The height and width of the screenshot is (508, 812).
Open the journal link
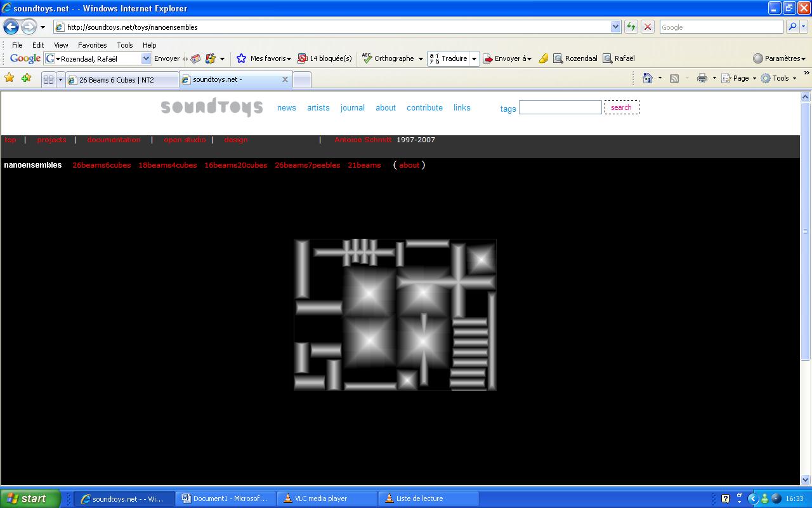pos(353,108)
